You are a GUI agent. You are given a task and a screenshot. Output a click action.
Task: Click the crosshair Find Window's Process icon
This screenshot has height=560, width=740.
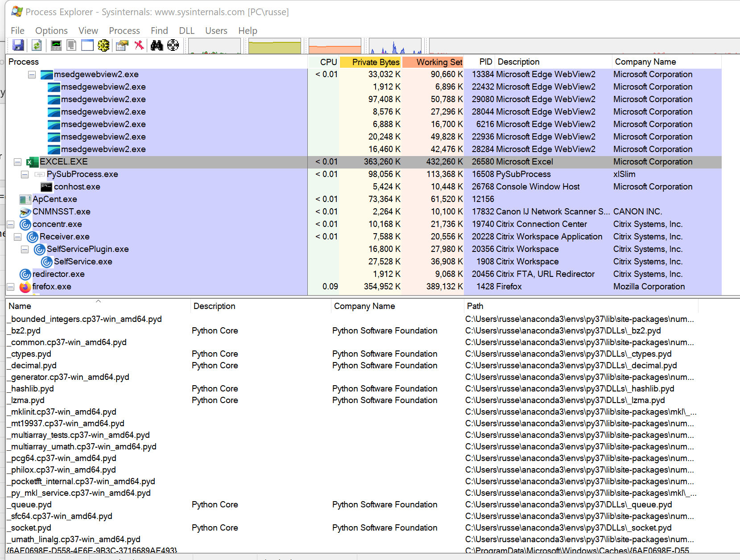tap(173, 45)
